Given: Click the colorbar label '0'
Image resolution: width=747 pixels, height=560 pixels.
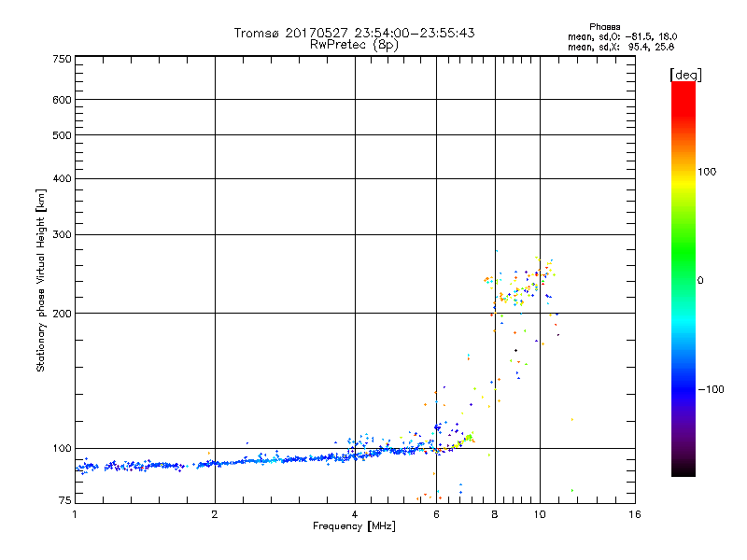Looking at the screenshot, I should 699,281.
